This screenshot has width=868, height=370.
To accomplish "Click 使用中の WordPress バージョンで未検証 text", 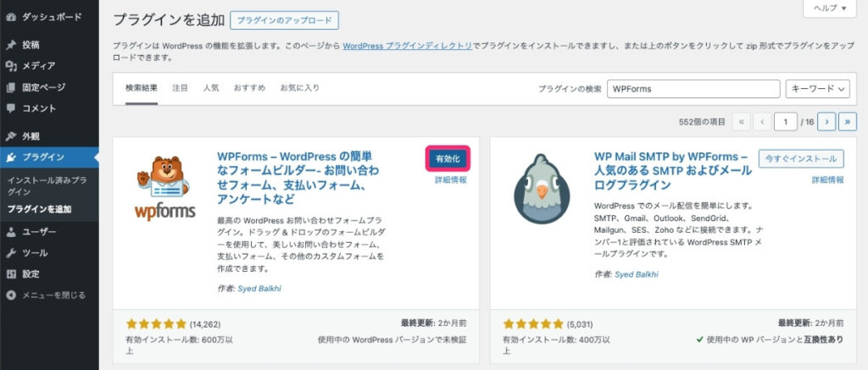I will pos(392,340).
